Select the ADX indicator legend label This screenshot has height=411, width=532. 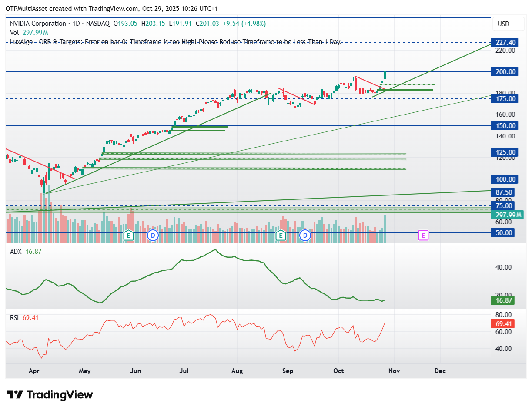(16, 251)
